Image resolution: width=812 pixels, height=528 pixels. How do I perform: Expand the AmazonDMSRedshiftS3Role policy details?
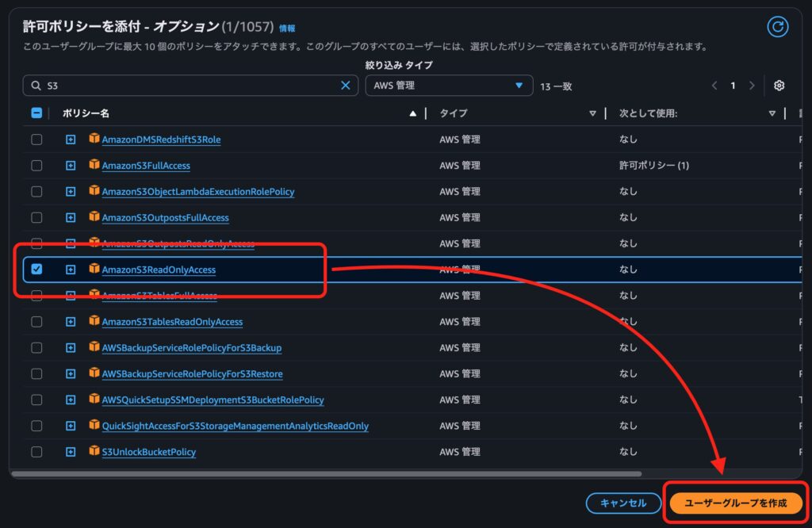coord(71,140)
